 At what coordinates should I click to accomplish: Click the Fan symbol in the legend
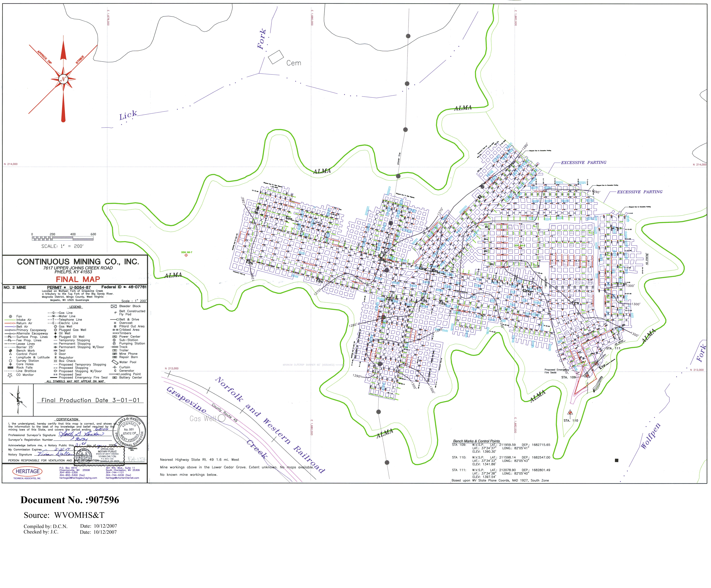pyautogui.click(x=10, y=316)
